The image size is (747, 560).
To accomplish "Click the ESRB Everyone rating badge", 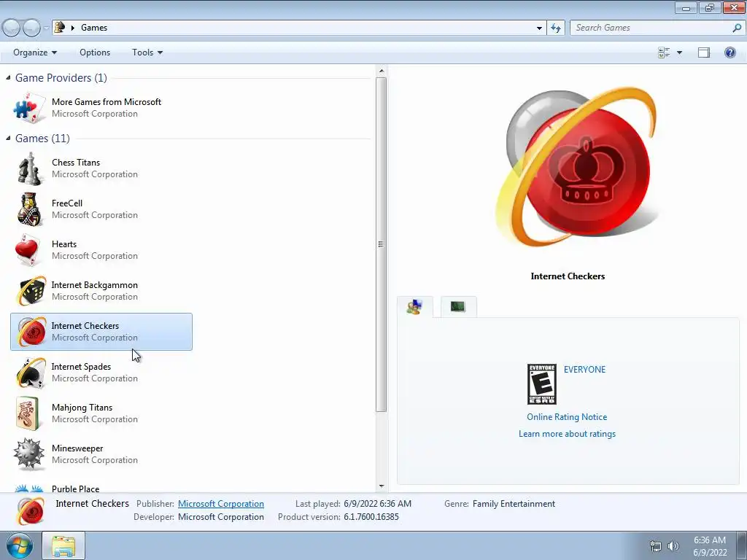I will click(x=542, y=384).
